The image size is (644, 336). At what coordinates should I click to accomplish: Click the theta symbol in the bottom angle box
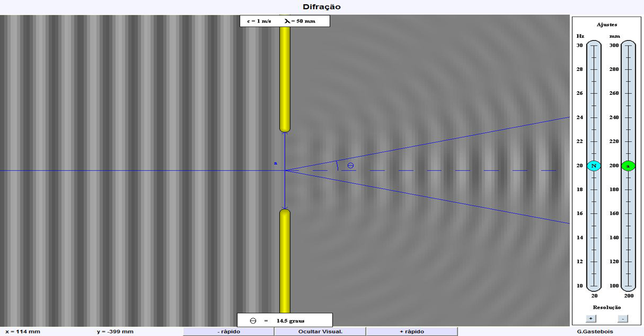(x=253, y=321)
